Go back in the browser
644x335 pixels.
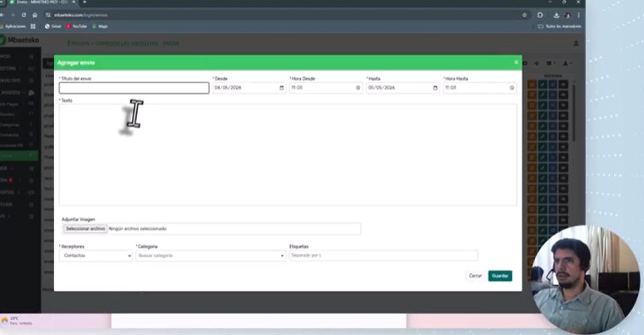pos(2,14)
